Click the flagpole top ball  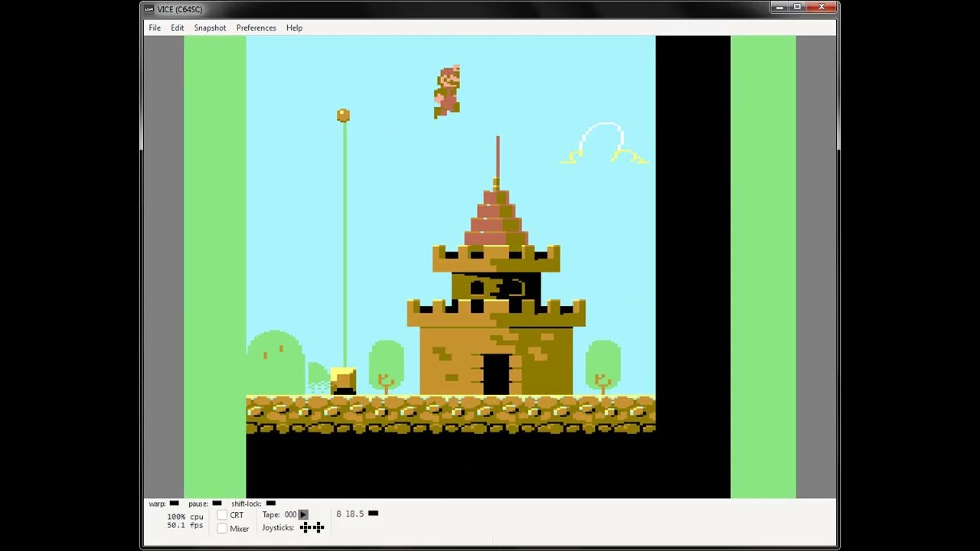[343, 116]
